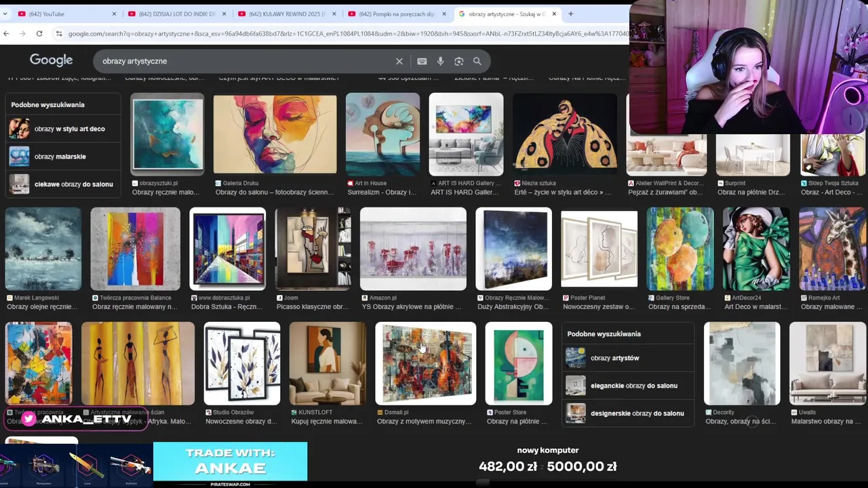Open ArtDecor24 green dress woman image
This screenshot has height=488, width=868.
click(x=756, y=249)
